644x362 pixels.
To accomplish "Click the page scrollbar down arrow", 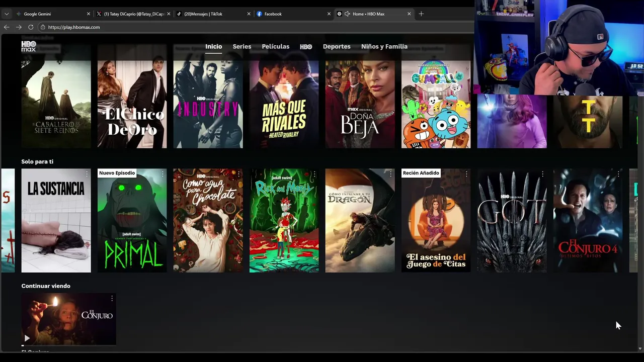I will 640,348.
